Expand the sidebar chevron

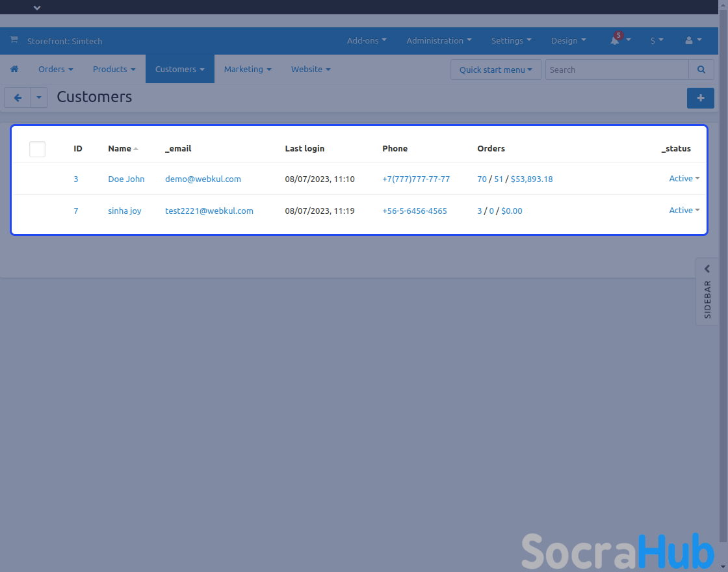[707, 269]
